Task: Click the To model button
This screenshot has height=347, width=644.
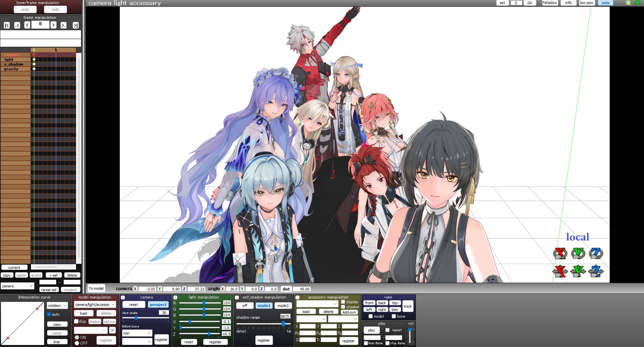Action: [96, 288]
